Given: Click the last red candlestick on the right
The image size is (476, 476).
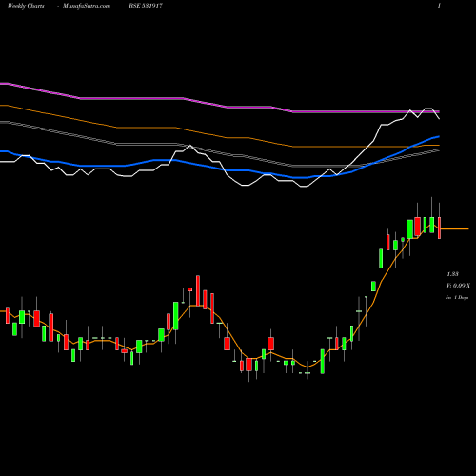Looking at the screenshot, I should (440, 228).
